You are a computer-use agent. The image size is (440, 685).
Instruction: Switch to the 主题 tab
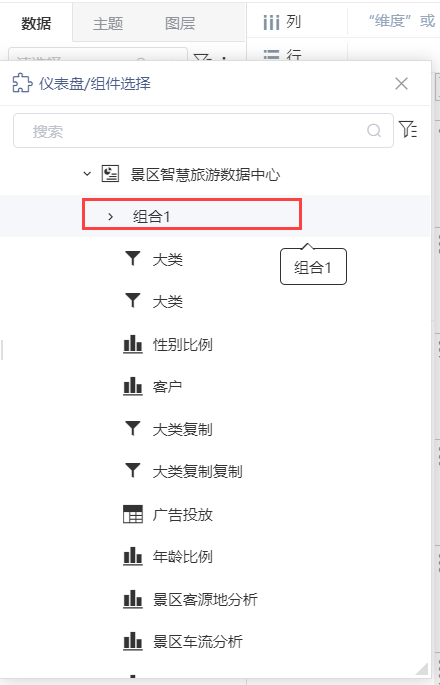click(x=108, y=24)
